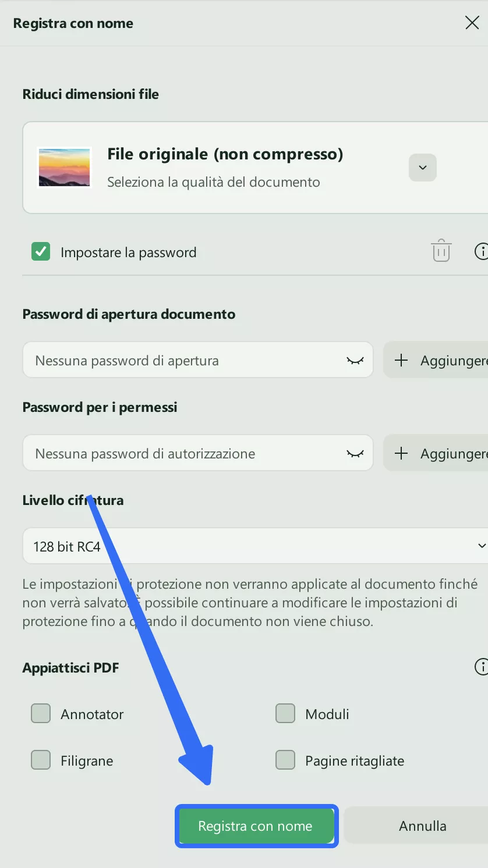Enable the Annotator checkbox
The width and height of the screenshot is (488, 868).
coord(40,713)
